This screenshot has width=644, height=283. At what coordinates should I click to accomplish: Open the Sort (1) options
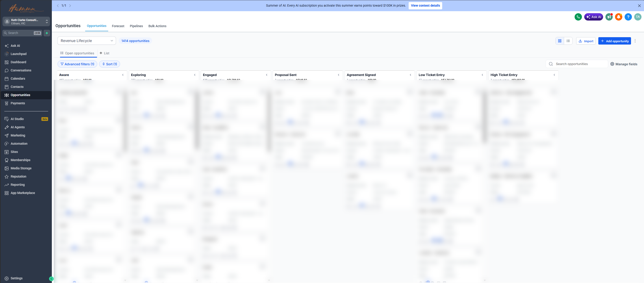110,64
